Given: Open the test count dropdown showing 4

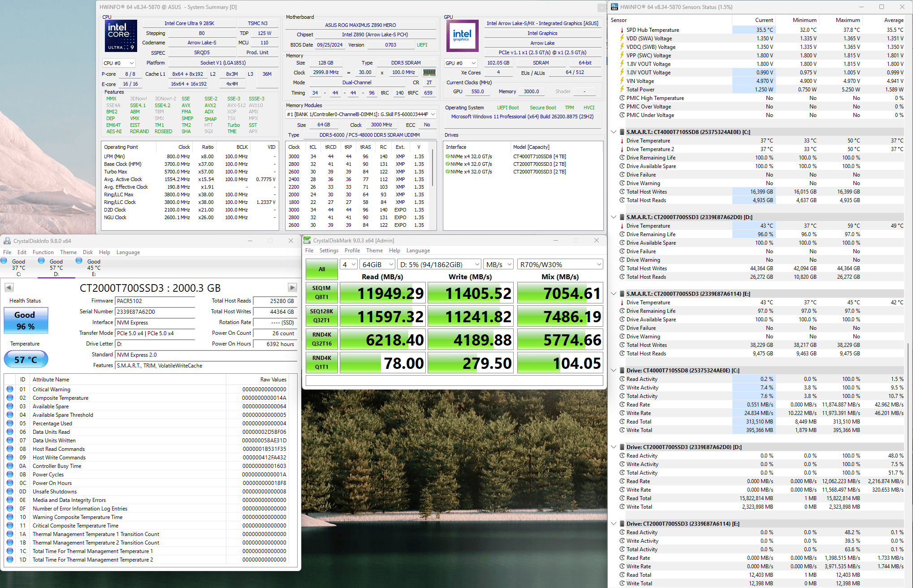Looking at the screenshot, I should point(349,264).
